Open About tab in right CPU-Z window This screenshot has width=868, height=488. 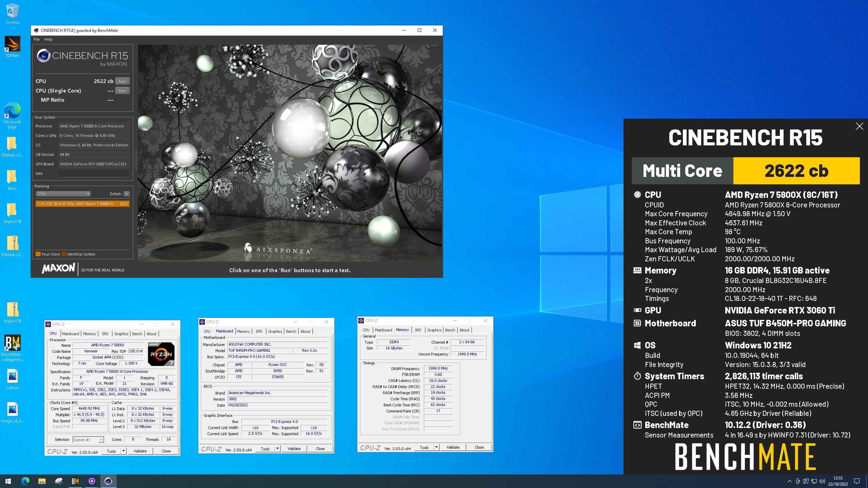pyautogui.click(x=465, y=330)
